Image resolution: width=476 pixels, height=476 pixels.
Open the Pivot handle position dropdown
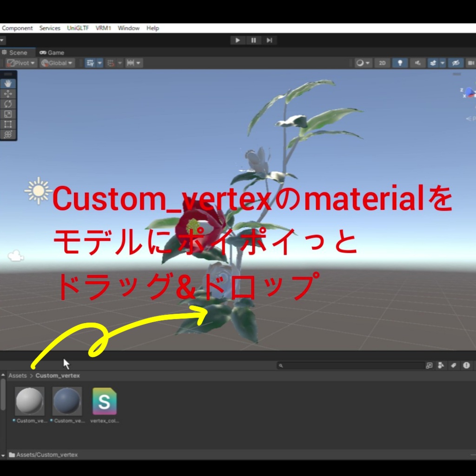pyautogui.click(x=21, y=63)
